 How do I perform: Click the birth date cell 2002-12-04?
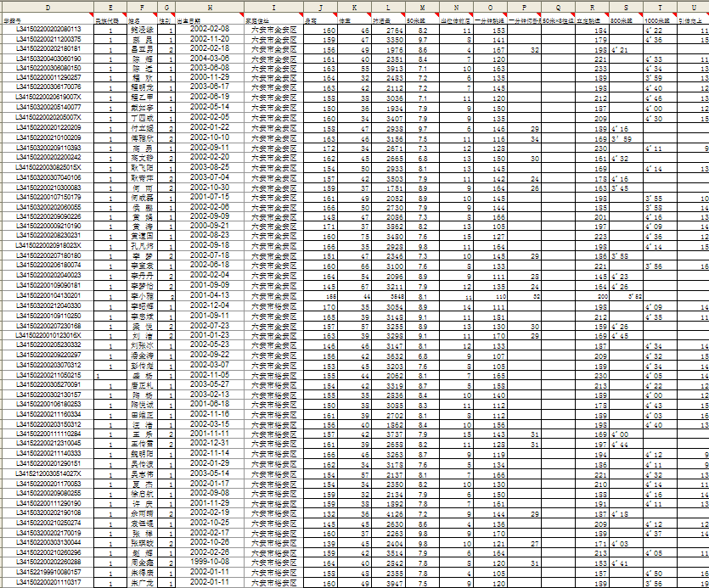pos(211,305)
